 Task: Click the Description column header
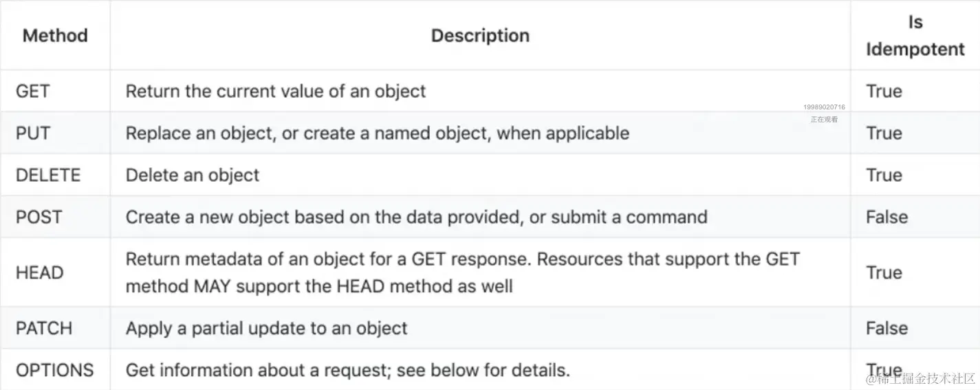[480, 36]
